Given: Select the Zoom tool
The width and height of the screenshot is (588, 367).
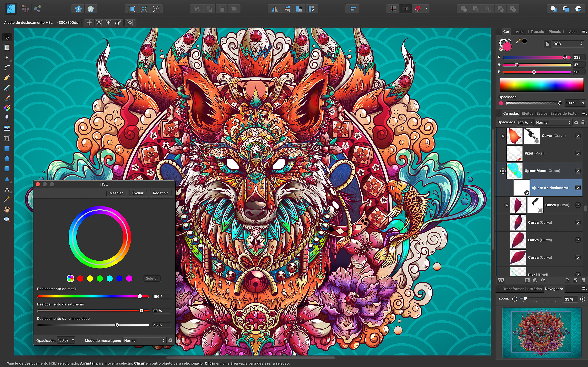Looking at the screenshot, I should coord(6,219).
